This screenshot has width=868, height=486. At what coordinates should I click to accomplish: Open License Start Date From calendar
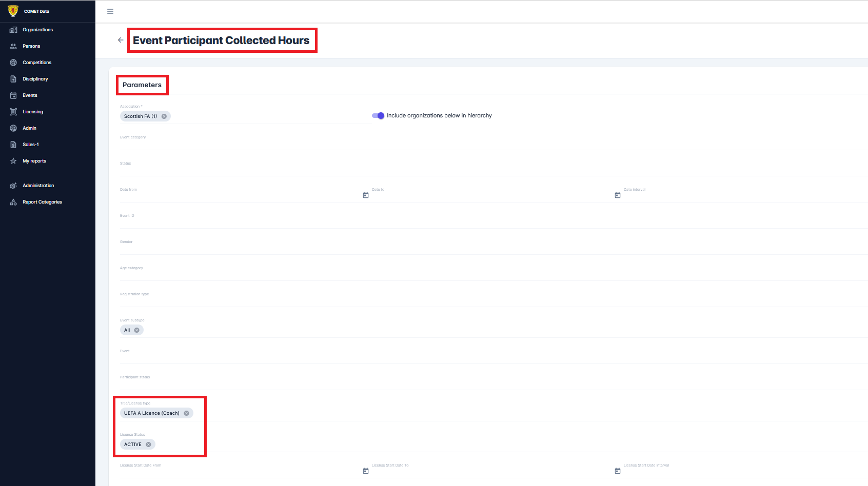366,471
